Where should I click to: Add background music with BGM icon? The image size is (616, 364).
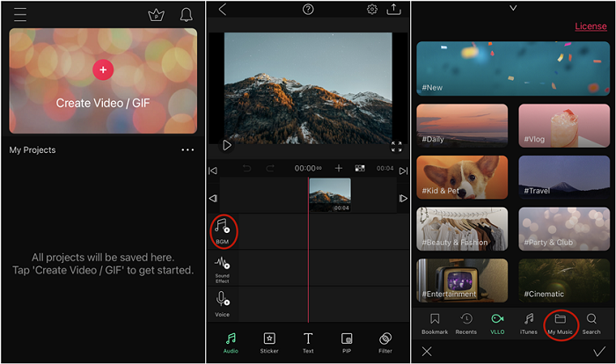click(x=223, y=229)
